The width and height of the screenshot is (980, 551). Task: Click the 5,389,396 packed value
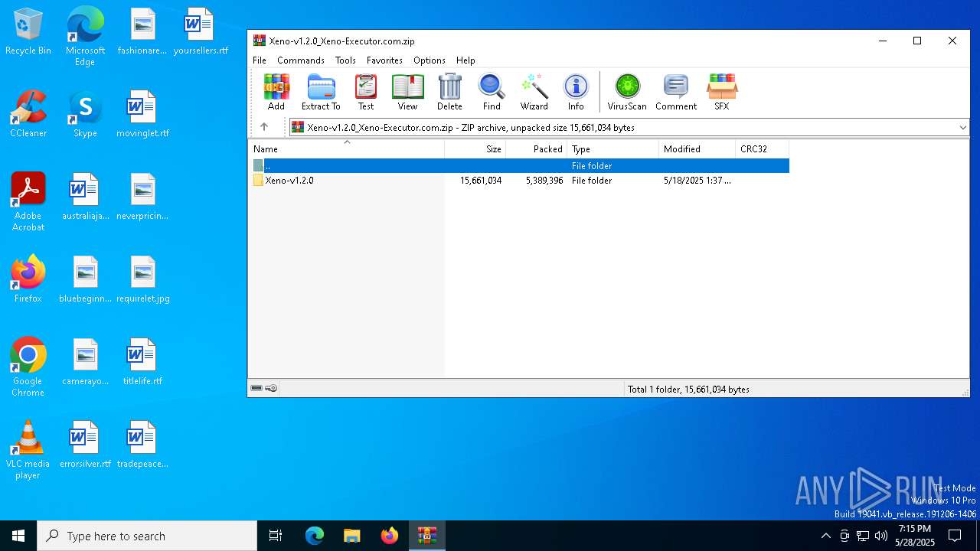tap(544, 181)
